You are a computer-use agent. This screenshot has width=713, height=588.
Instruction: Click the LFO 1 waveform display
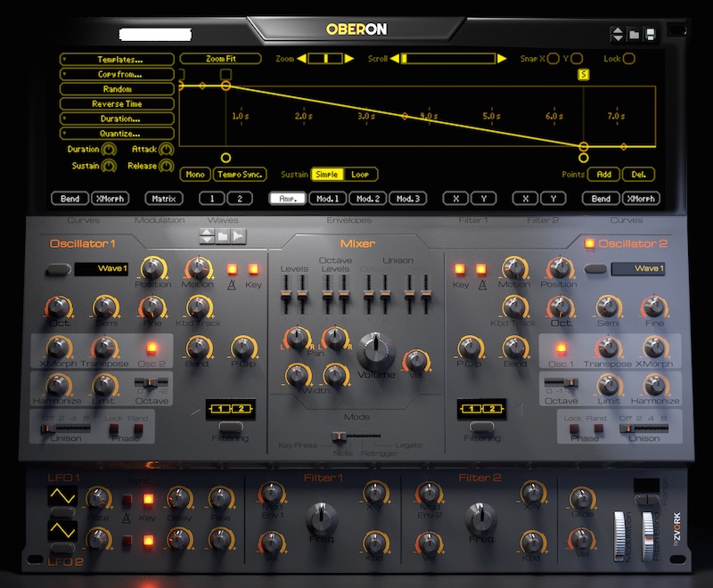[62, 496]
